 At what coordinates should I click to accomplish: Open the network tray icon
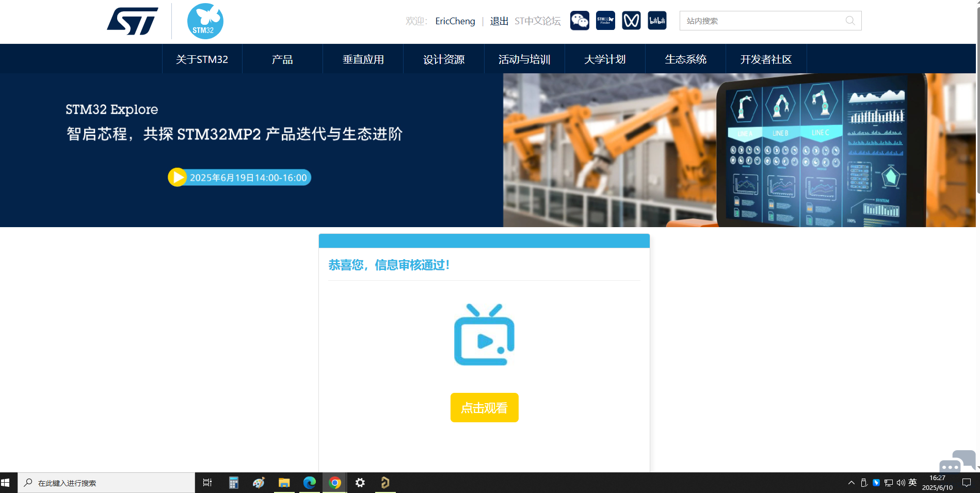pos(889,483)
